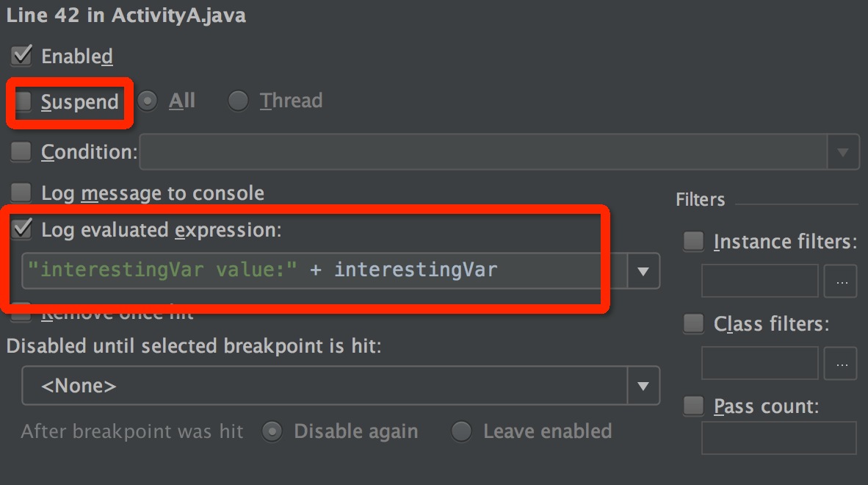This screenshot has width=868, height=485.
Task: Enable the Pass count checkbox
Action: click(x=693, y=406)
